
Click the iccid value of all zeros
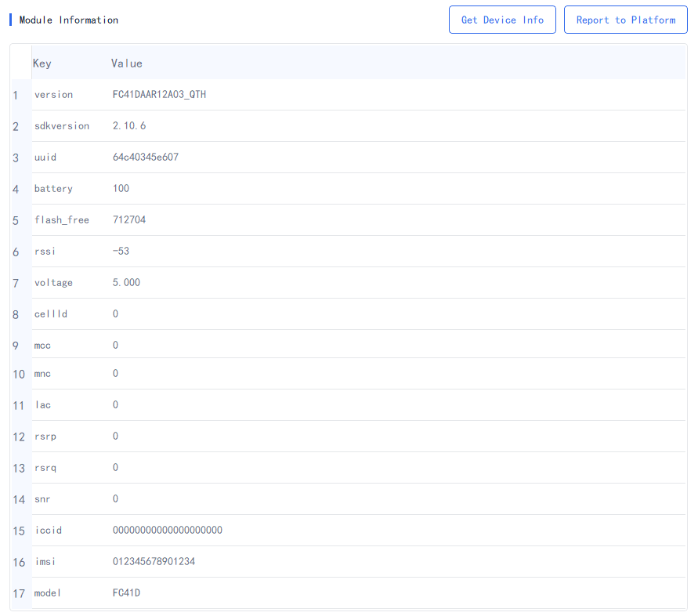168,530
